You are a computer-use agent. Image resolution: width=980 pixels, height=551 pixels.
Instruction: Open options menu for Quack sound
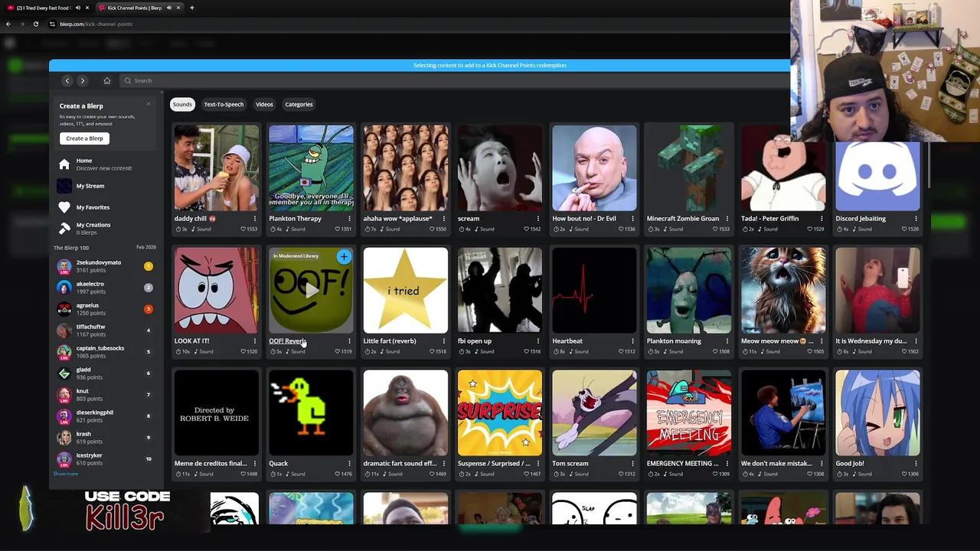349,464
